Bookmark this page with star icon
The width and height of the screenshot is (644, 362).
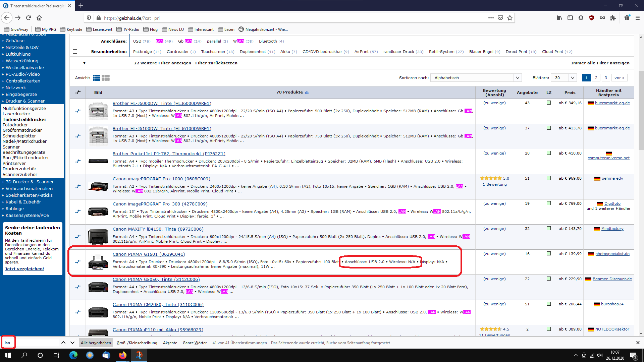coord(510,18)
